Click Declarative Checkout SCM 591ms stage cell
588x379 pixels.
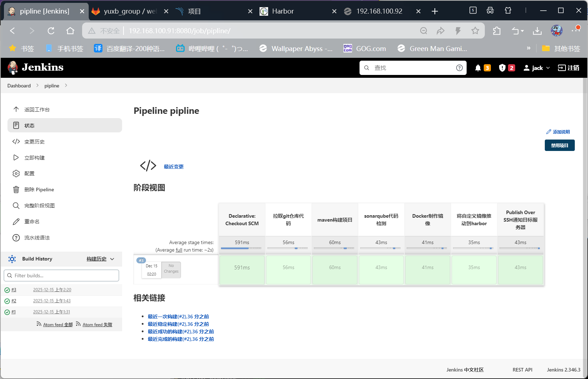point(242,270)
